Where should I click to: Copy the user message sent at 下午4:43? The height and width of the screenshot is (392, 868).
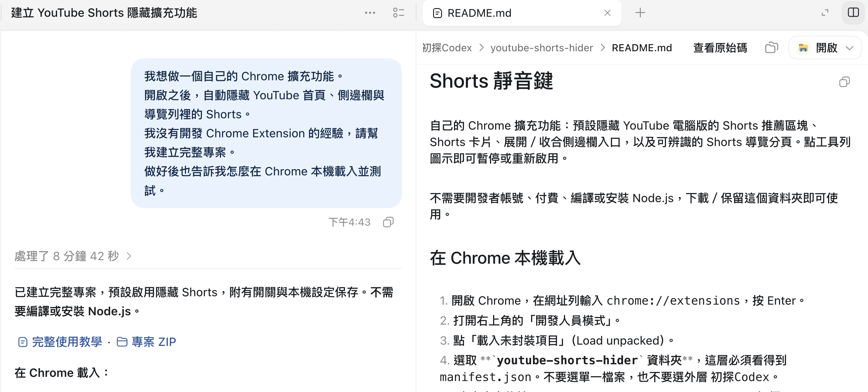[388, 222]
